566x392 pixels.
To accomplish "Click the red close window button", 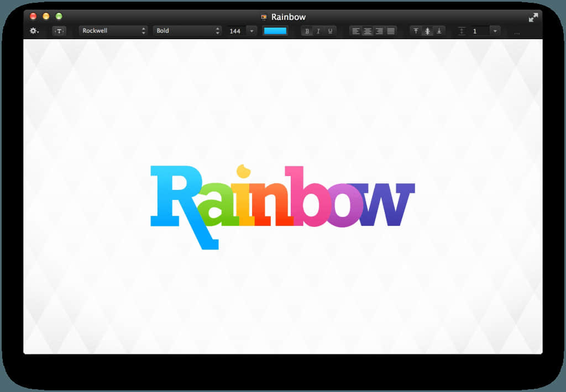I will click(x=33, y=16).
